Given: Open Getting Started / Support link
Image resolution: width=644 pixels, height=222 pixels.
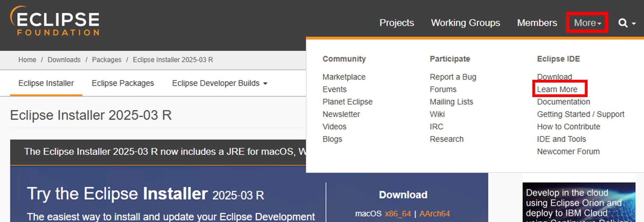Looking at the screenshot, I should click(x=581, y=114).
